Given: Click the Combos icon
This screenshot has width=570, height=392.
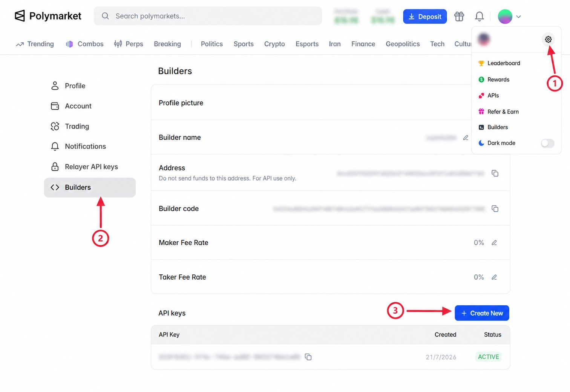Looking at the screenshot, I should [69, 44].
